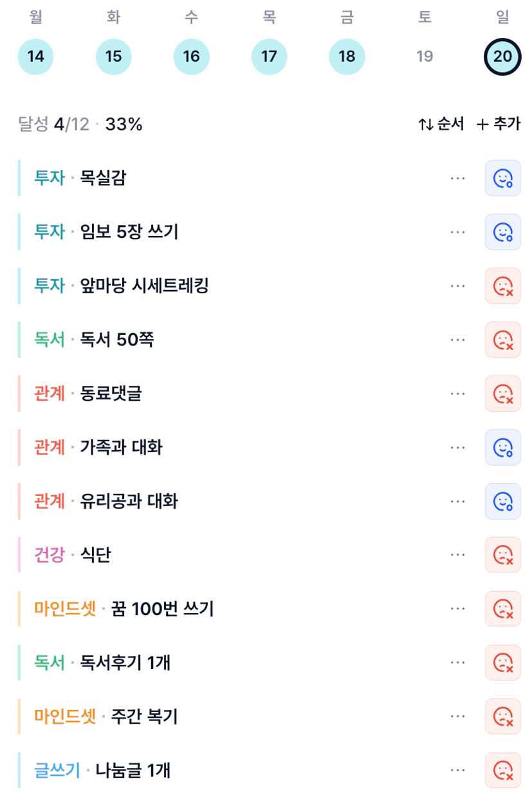Click the sad-face icon for 꿈 100번 쓰기
The width and height of the screenshot is (532, 804).
(x=502, y=608)
